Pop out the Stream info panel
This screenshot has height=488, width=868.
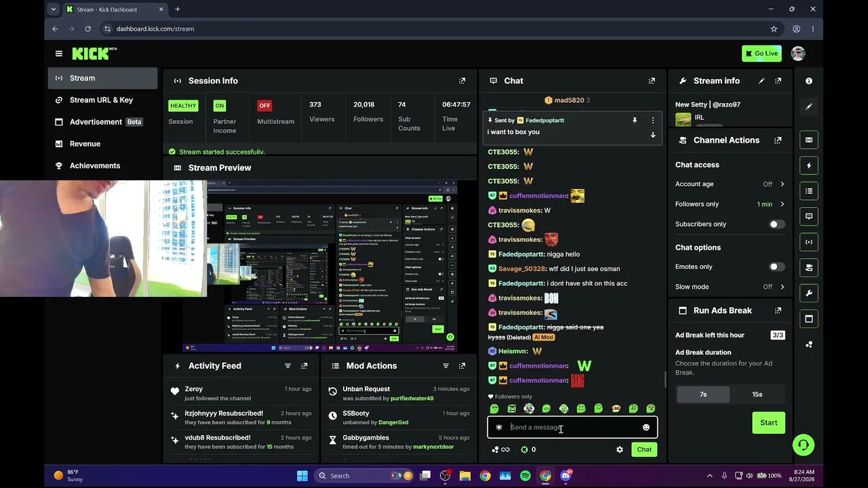(x=778, y=81)
